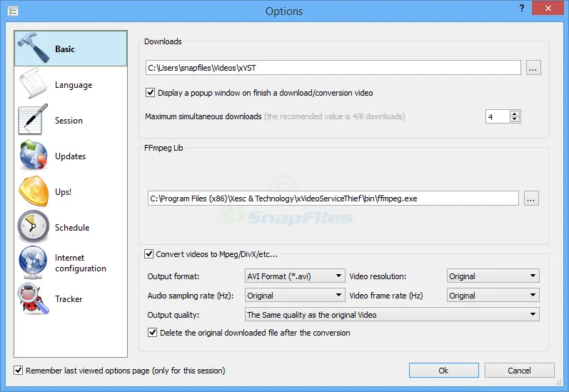
Task: Open the Updates options page
Action: pyautogui.click(x=70, y=156)
